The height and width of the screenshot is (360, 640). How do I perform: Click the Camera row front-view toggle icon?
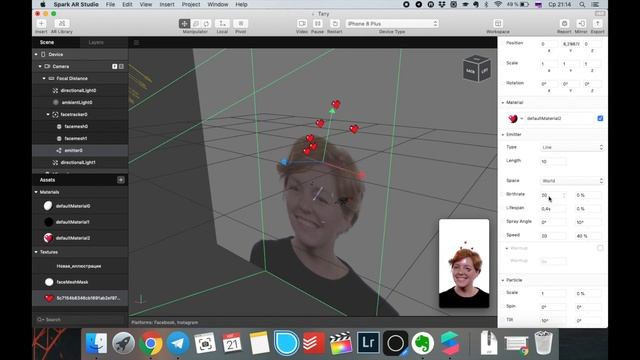(115, 66)
